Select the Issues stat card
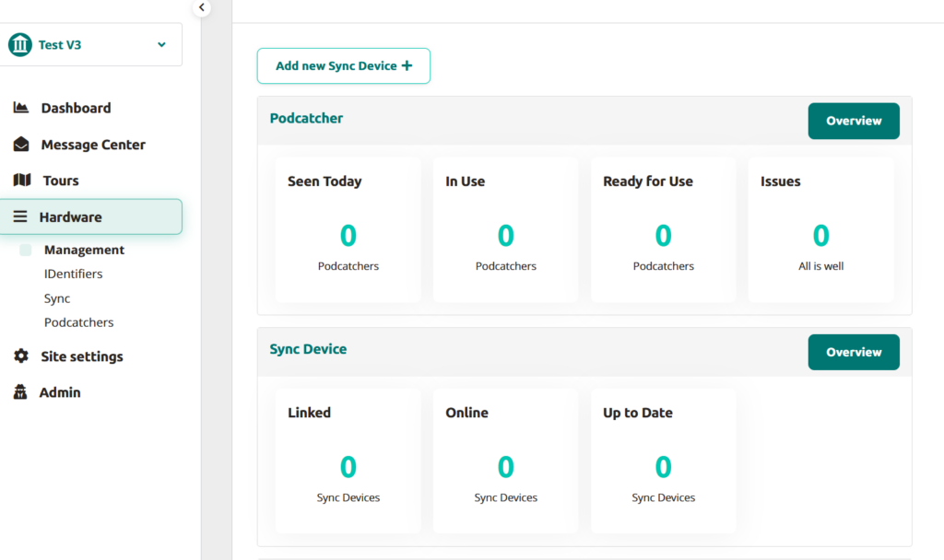 [820, 229]
